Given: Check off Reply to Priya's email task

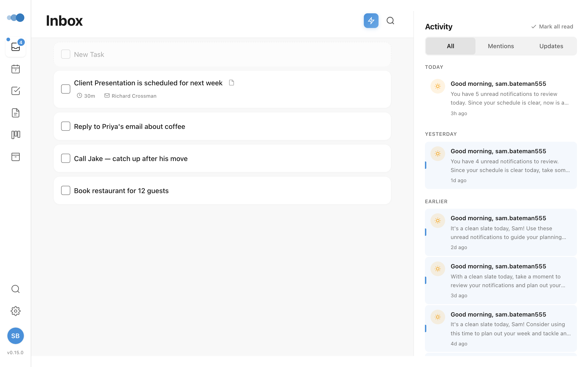Looking at the screenshot, I should 66,126.
